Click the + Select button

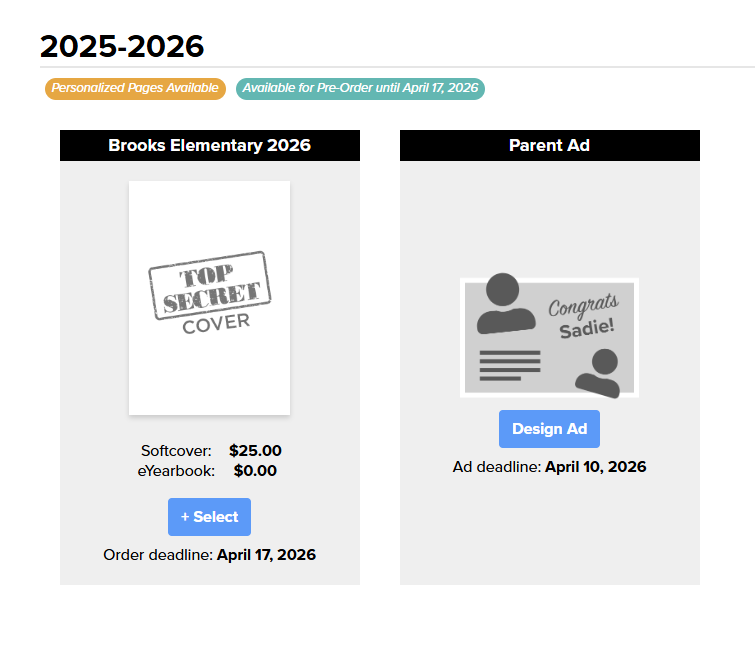tap(209, 517)
